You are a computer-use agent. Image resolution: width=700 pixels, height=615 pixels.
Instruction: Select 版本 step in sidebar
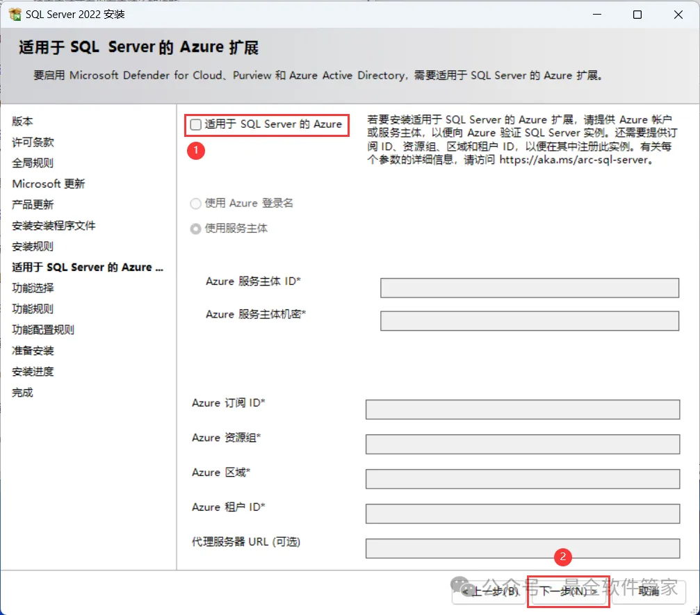(22, 121)
